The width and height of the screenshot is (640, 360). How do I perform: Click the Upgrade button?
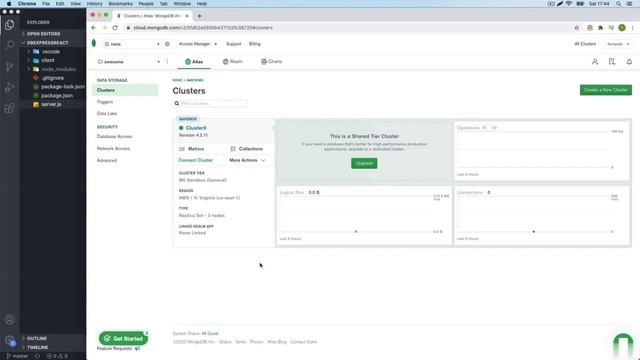pyautogui.click(x=364, y=163)
